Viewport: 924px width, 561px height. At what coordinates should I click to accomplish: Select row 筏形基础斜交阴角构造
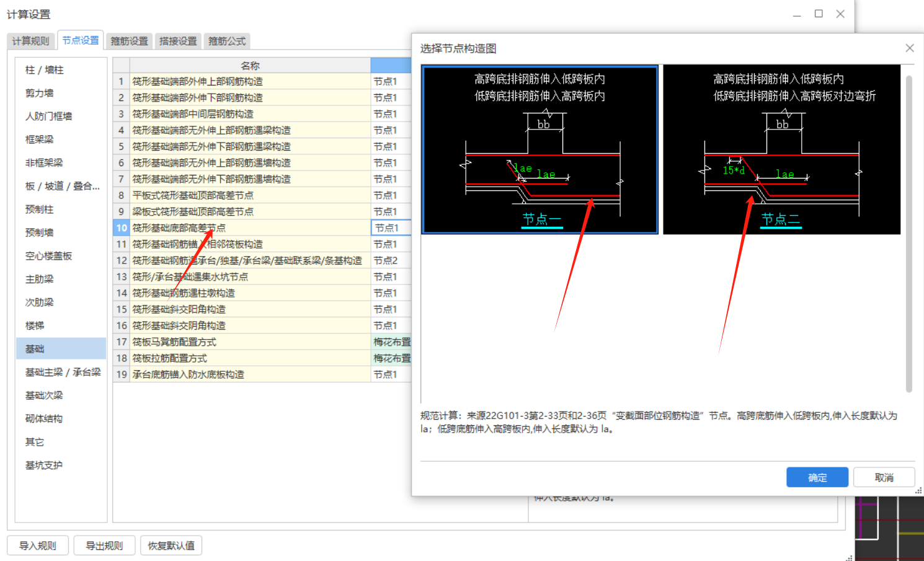250,325
